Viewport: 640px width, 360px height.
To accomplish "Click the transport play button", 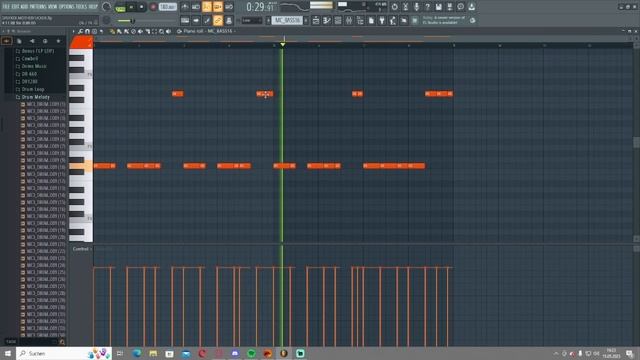I will [x=131, y=7].
